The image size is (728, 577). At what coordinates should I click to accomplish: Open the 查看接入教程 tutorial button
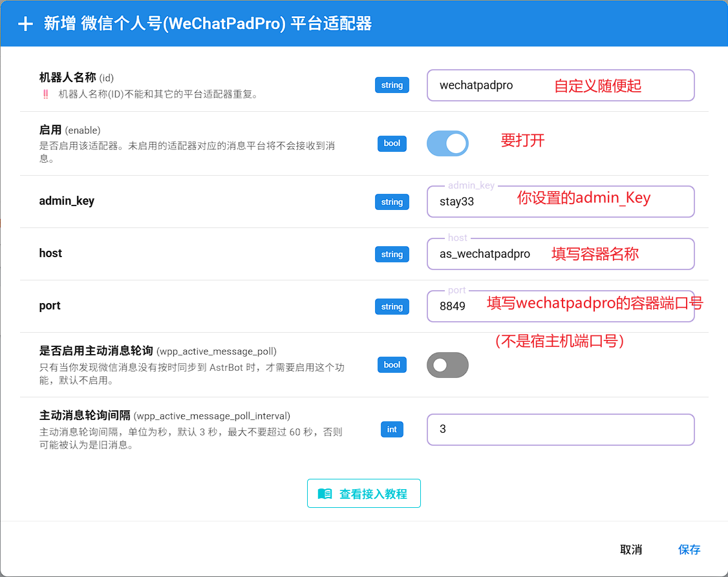click(x=364, y=494)
